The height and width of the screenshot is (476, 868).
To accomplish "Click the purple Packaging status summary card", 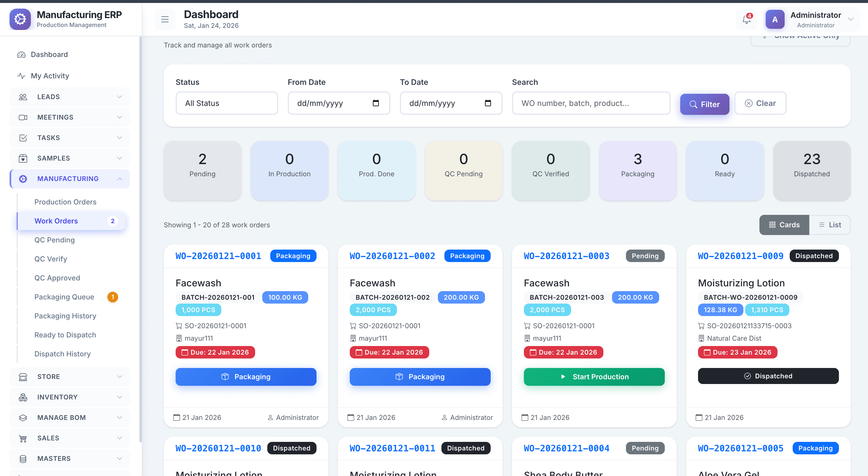I will click(x=638, y=171).
